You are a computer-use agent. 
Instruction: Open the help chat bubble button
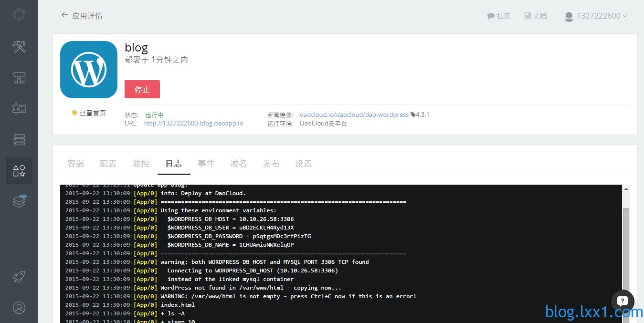[x=622, y=301]
